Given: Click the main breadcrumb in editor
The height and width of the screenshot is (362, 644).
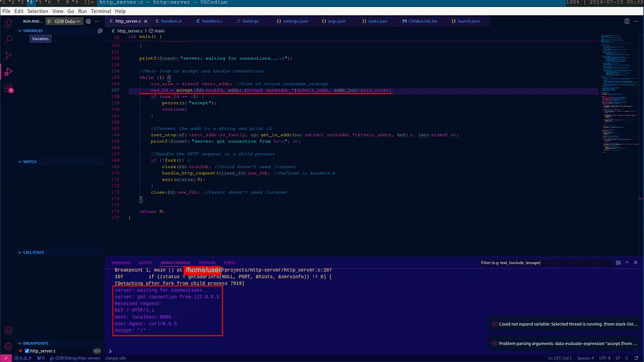Looking at the screenshot, I should [156, 31].
